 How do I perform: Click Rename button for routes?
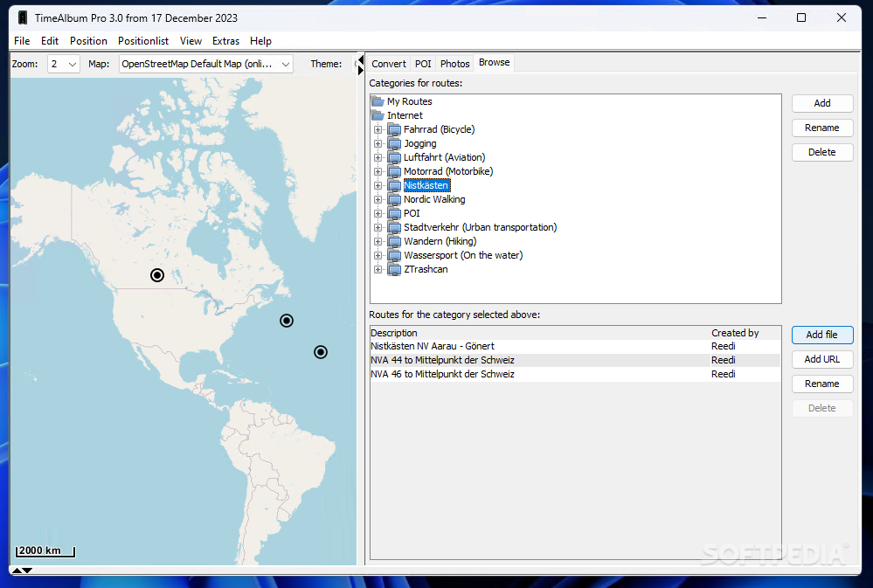point(822,384)
